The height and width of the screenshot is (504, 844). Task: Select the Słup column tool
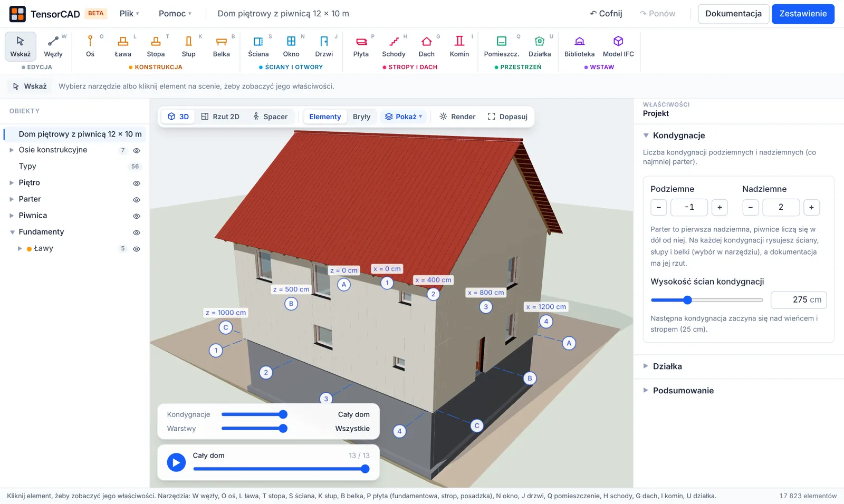point(188,46)
